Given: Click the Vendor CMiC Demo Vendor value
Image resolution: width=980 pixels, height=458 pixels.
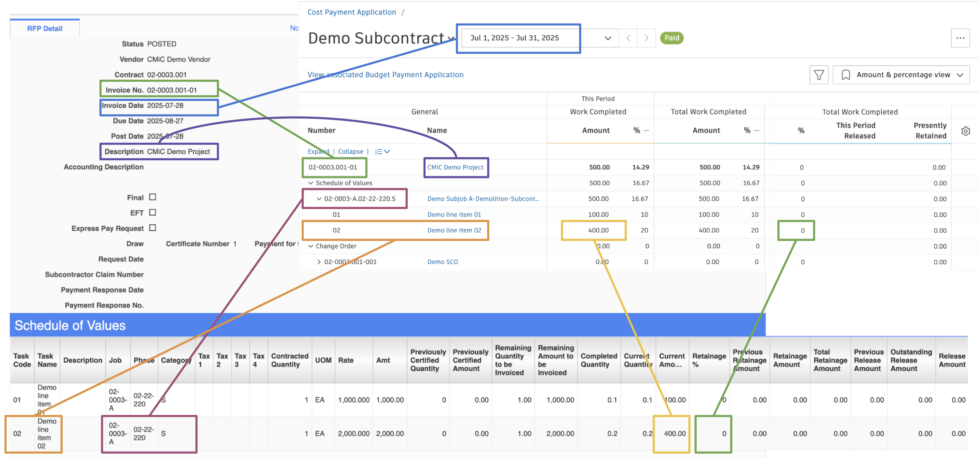Looking at the screenshot, I should pos(178,59).
